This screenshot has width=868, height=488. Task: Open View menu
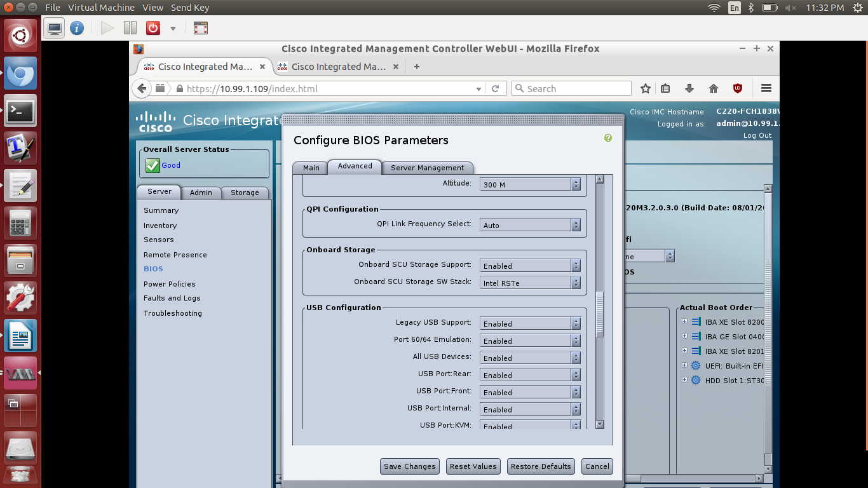click(x=153, y=8)
